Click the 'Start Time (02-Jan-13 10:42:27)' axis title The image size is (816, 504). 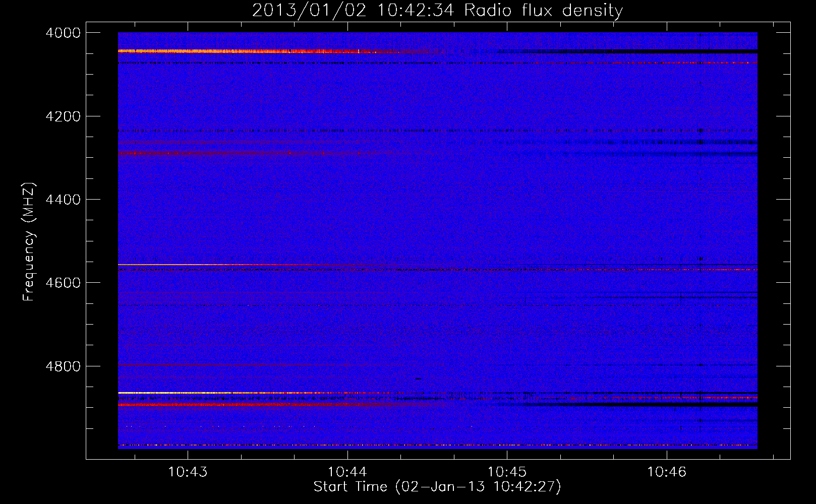pyautogui.click(x=437, y=487)
